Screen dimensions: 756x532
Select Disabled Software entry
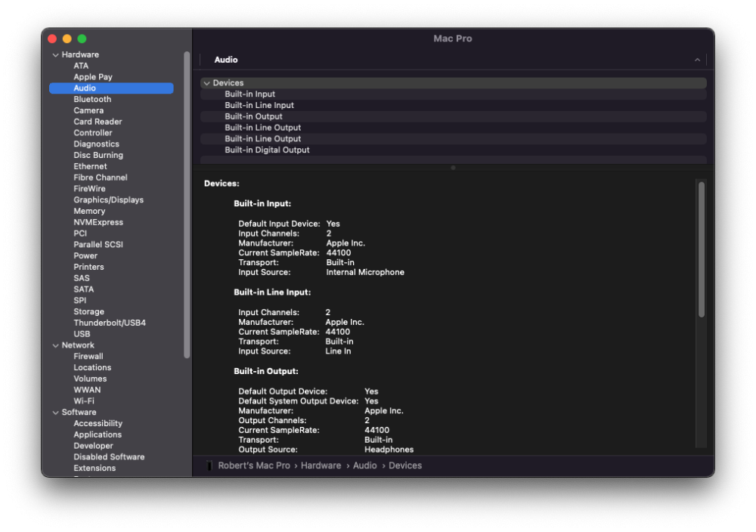[x=109, y=457]
